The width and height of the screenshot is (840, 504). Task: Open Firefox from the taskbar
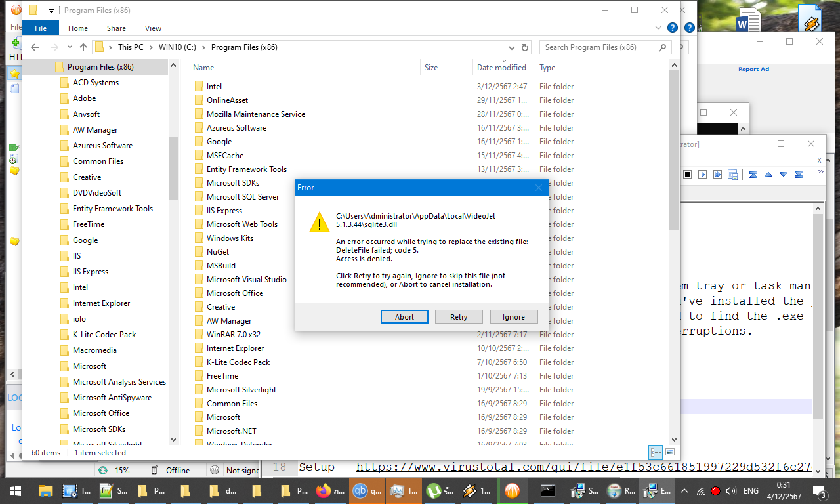(322, 490)
